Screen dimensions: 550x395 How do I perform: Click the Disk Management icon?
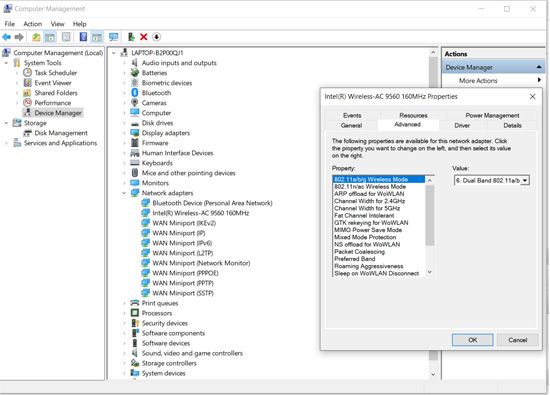(x=27, y=133)
